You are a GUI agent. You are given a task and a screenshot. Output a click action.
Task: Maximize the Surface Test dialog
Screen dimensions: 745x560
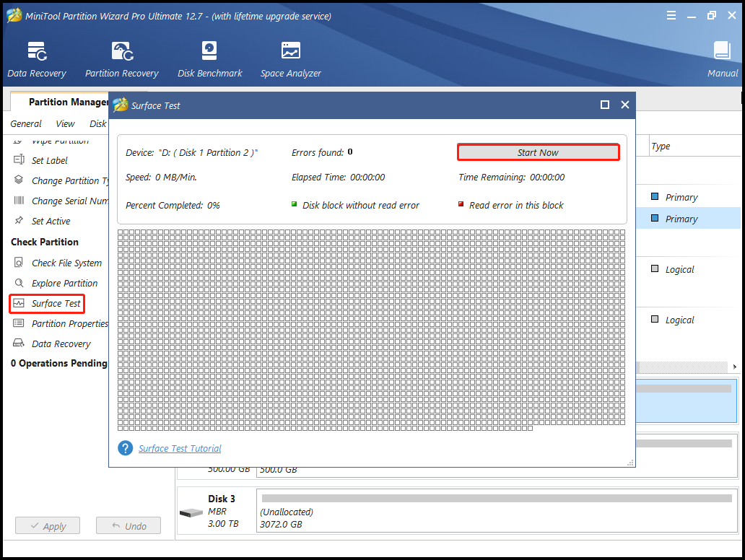click(x=605, y=105)
